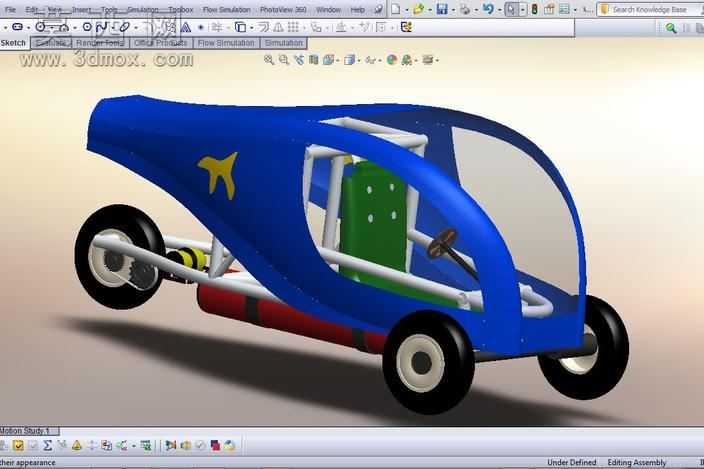Screen dimensions: 704x469
Task: Click the green spreadsheet icon in bottom toolbar
Action: point(145,446)
